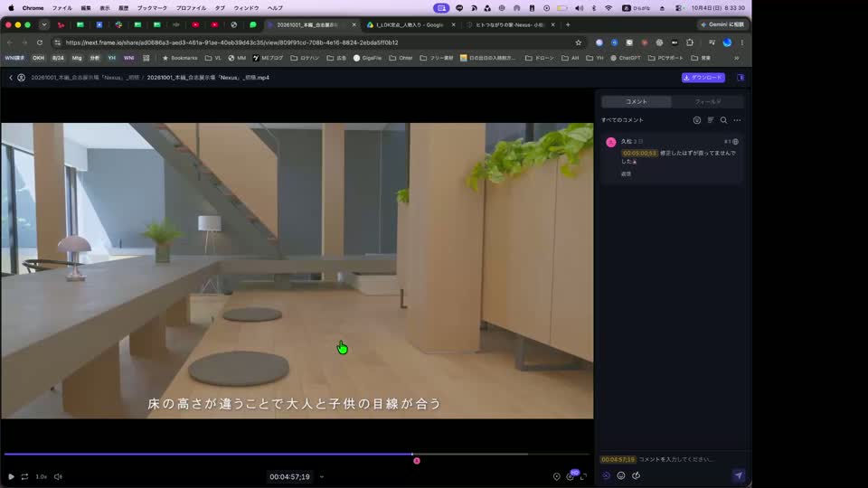Open the ブックマーク menu in menu bar

click(x=152, y=8)
